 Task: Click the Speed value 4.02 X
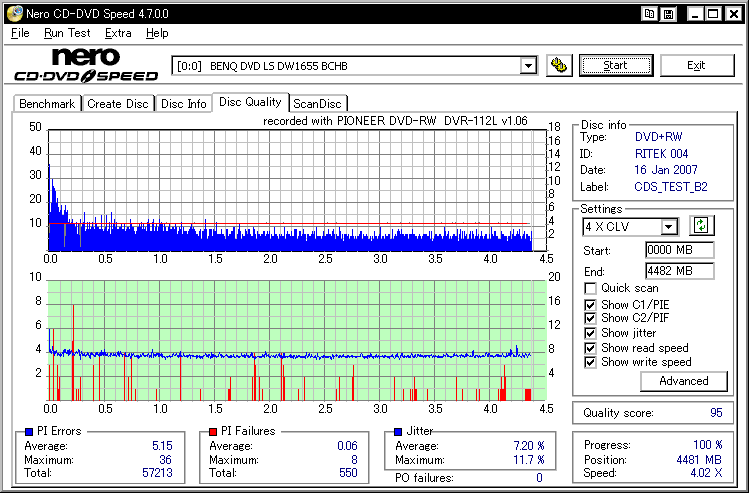coord(706,473)
